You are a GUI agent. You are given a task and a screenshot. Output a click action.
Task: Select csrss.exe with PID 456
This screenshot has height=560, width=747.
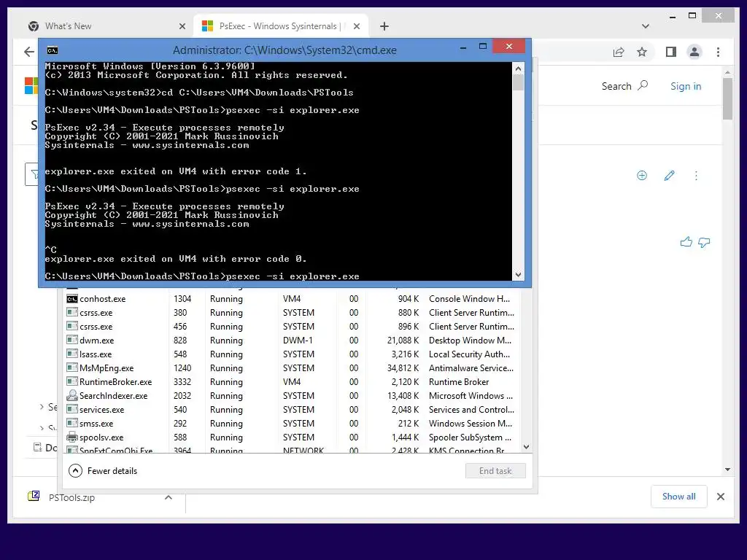292,326
